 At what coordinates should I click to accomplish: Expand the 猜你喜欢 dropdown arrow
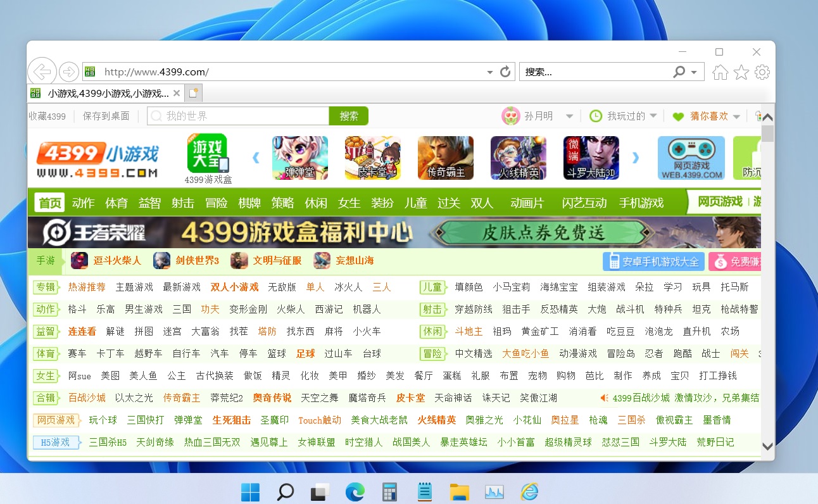736,117
